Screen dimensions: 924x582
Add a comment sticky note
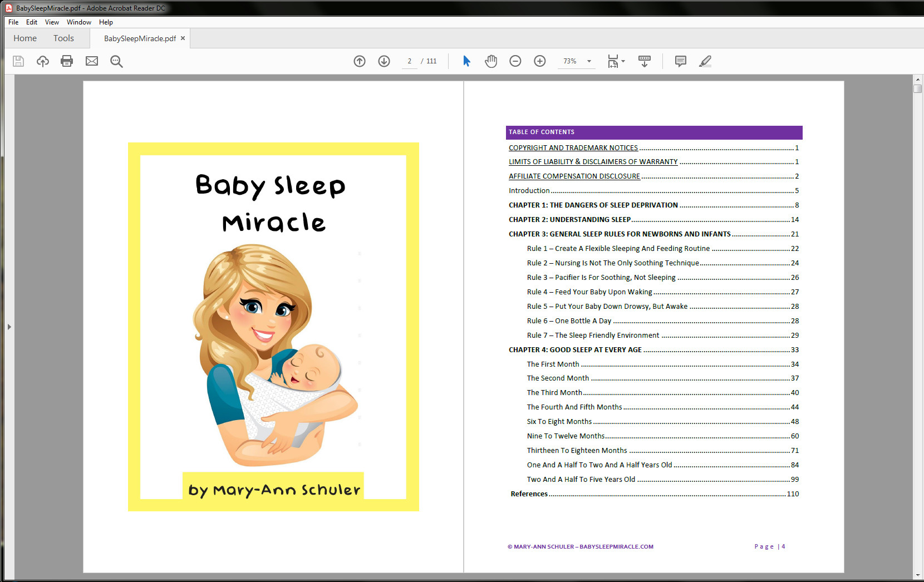pos(680,61)
